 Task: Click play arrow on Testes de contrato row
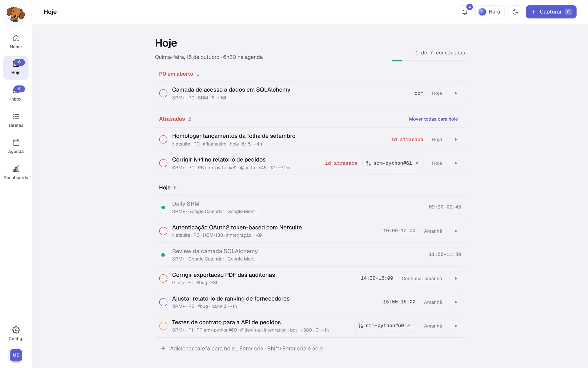[x=456, y=326]
